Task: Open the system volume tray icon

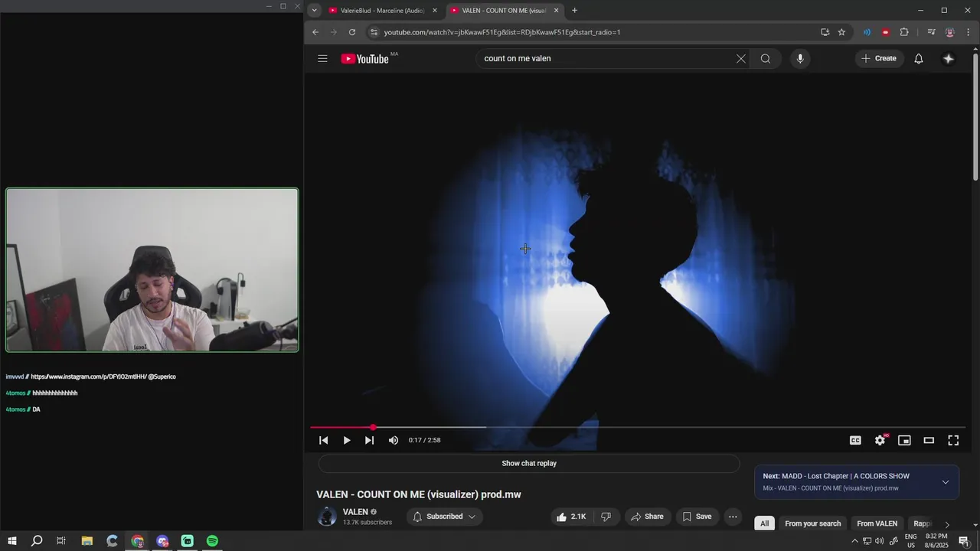Action: point(879,541)
